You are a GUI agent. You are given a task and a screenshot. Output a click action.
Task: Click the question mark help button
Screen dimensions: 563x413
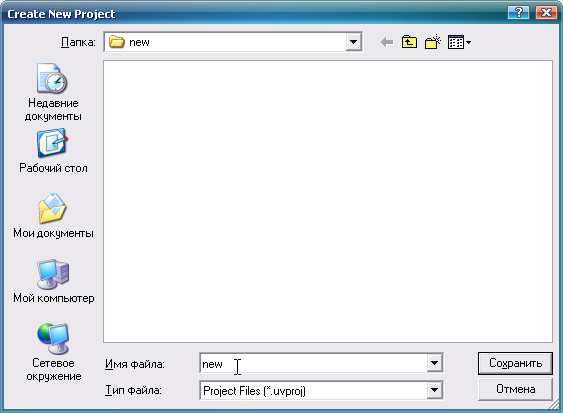tap(518, 13)
